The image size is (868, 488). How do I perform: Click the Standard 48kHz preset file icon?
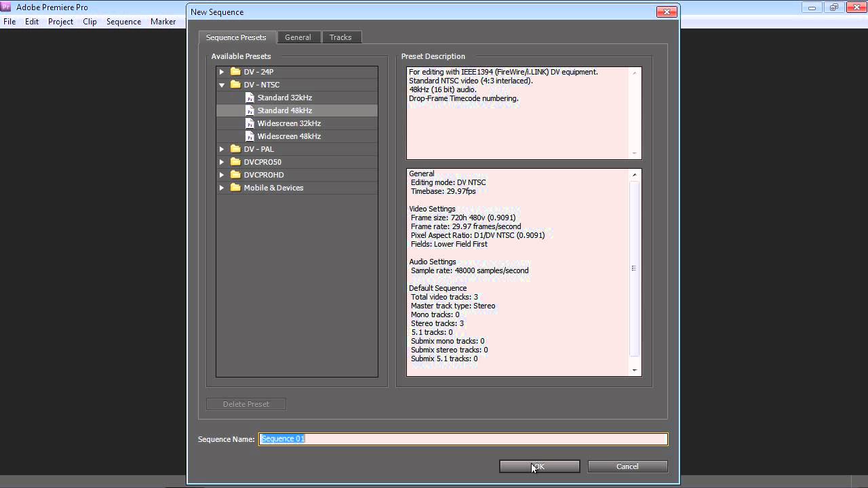click(x=250, y=110)
